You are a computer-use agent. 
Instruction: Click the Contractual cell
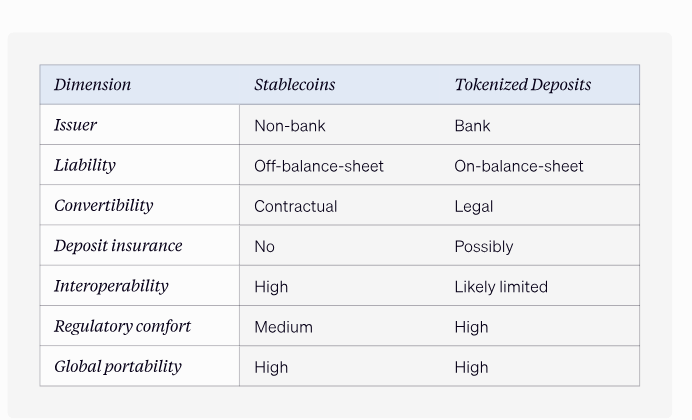(295, 206)
